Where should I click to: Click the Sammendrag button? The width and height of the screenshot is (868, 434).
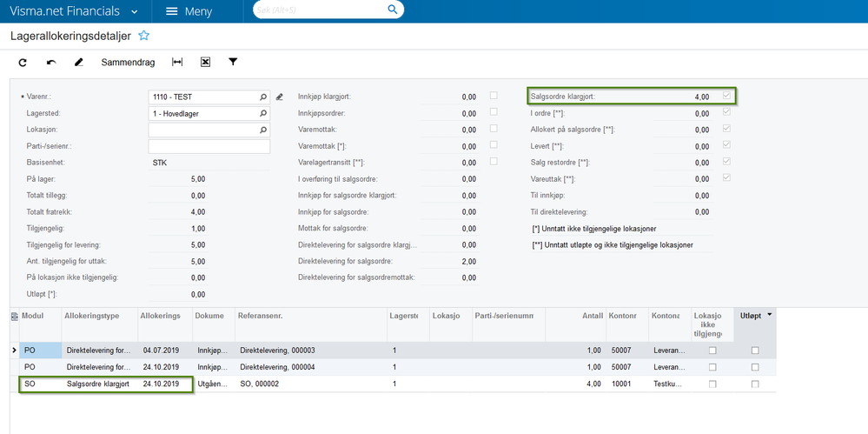point(128,63)
